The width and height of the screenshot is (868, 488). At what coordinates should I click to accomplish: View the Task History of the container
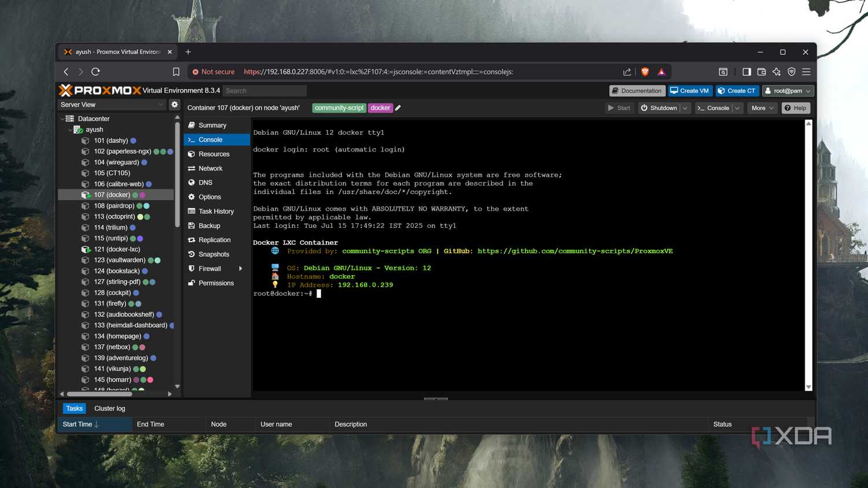[215, 211]
